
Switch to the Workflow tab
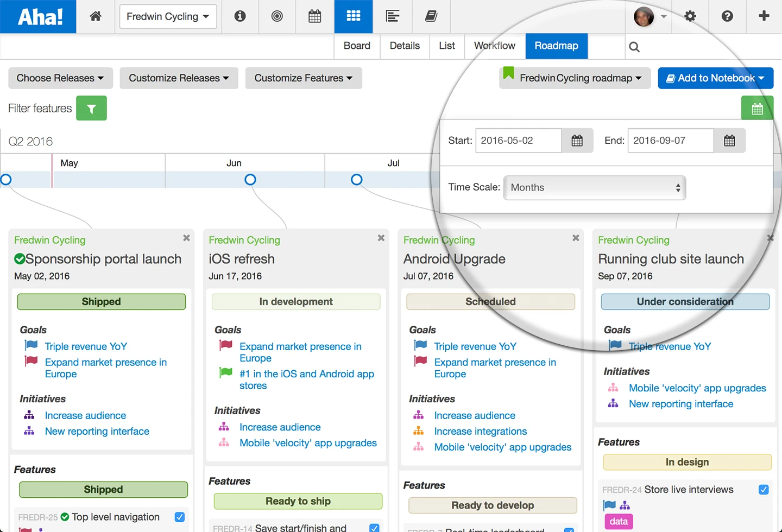(x=495, y=46)
